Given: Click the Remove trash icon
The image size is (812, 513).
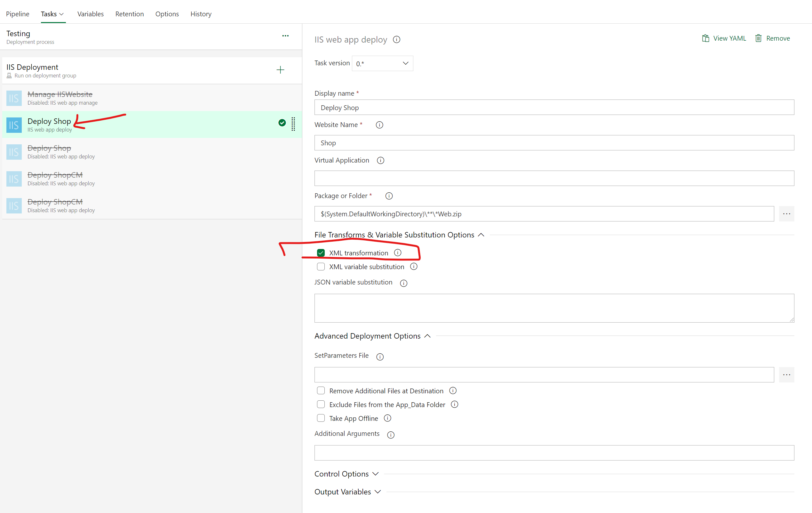Looking at the screenshot, I should 758,38.
